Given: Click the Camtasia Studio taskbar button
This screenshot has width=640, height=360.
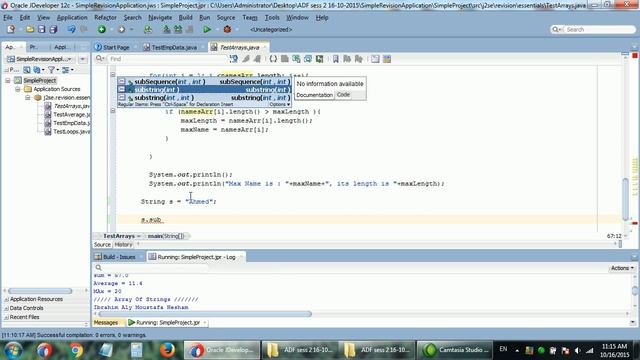Looking at the screenshot, I should (x=456, y=350).
